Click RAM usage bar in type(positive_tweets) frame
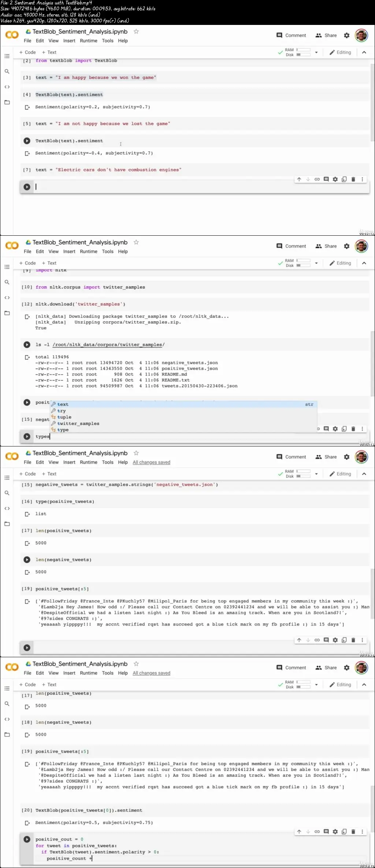 303,471
